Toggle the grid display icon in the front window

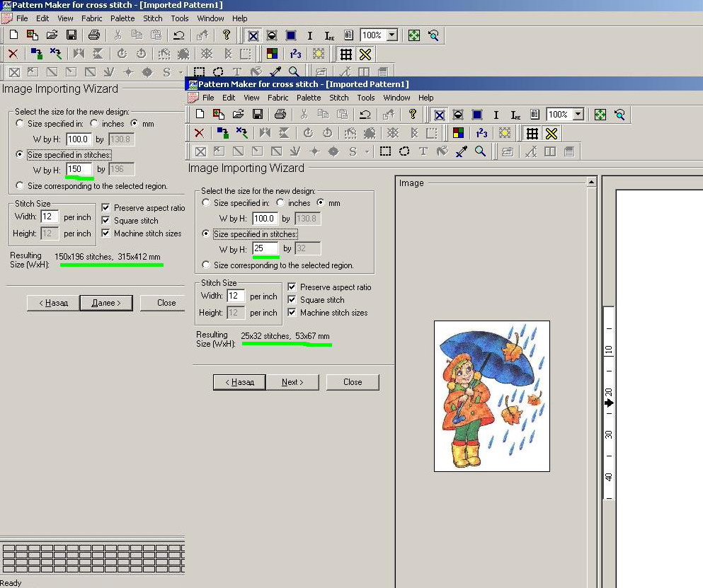(532, 133)
